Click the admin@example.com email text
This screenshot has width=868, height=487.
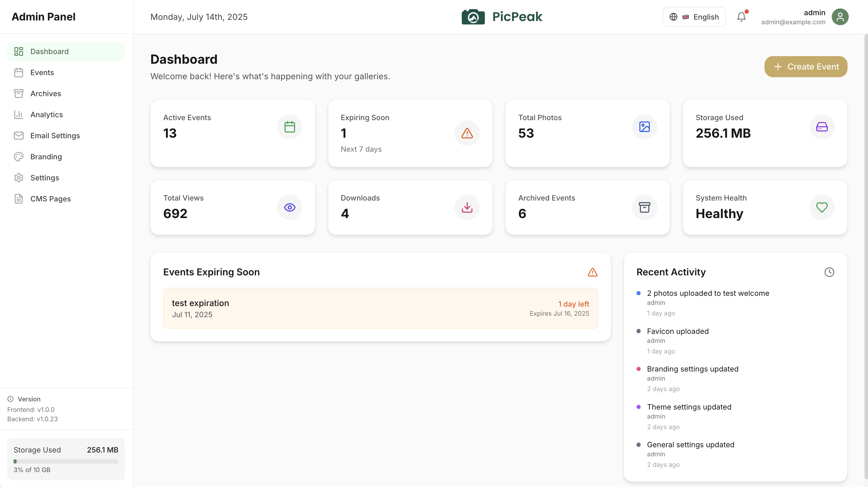click(793, 22)
